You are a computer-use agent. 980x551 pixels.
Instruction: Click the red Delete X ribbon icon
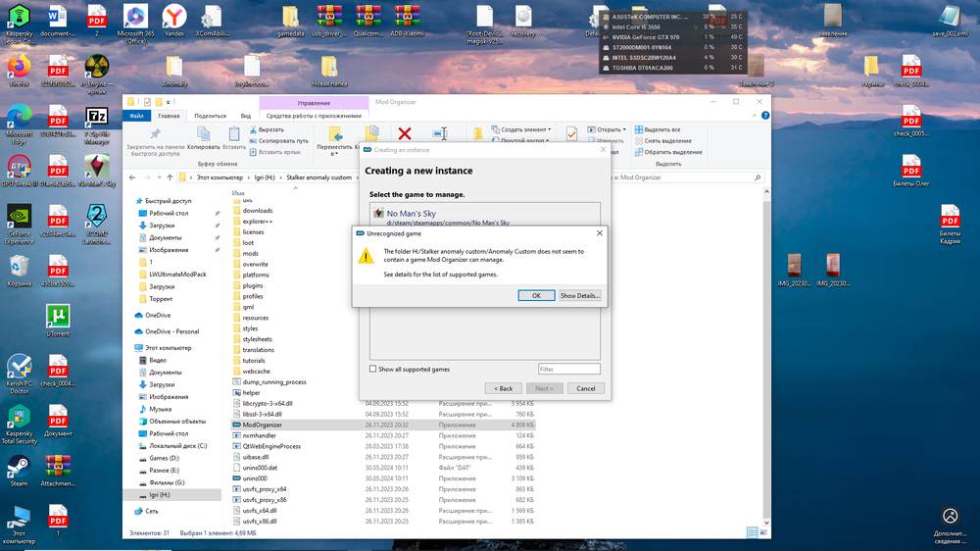404,134
